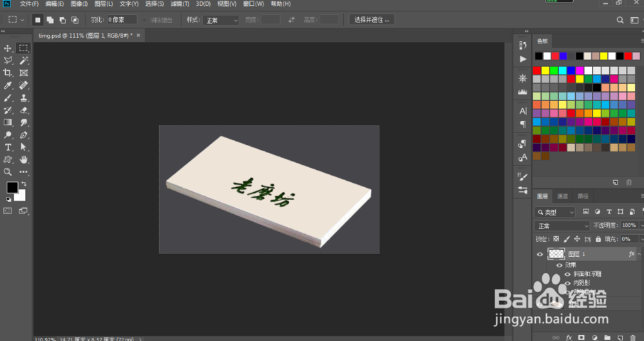Reset default foreground and background colors

(8, 199)
